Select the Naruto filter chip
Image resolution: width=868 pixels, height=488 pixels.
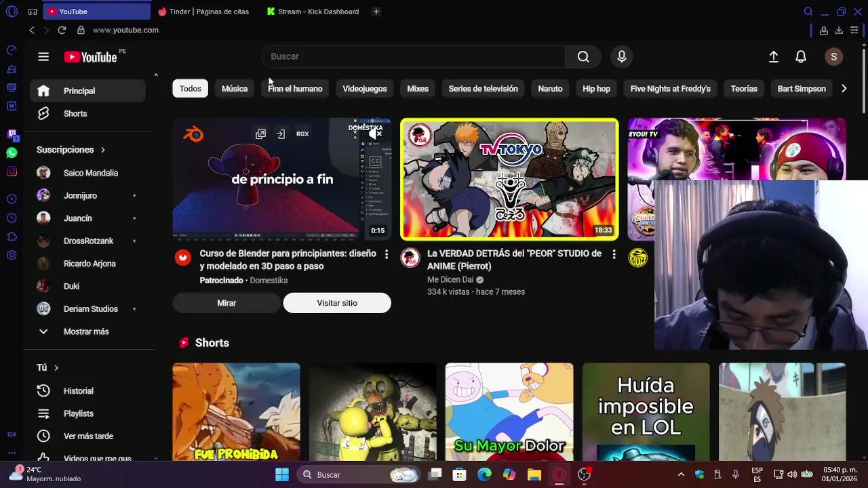550,89
